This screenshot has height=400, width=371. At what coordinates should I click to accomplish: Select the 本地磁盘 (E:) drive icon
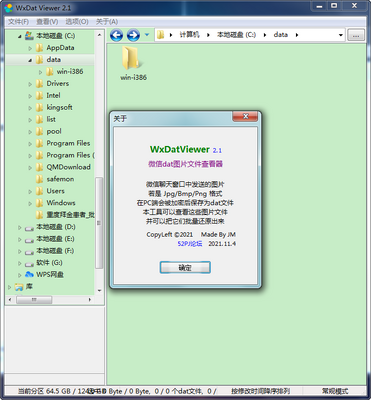point(29,240)
